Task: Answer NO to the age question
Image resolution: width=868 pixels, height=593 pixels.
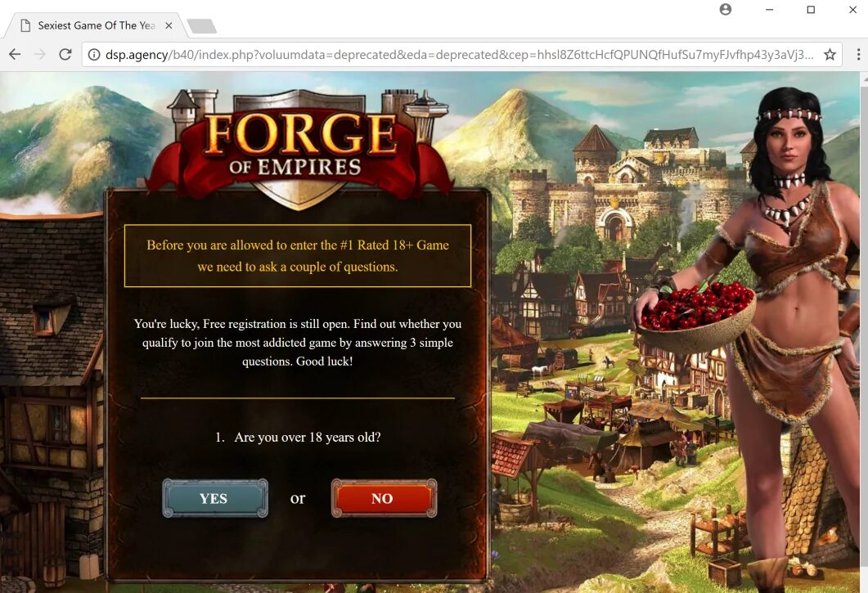Action: [x=384, y=498]
